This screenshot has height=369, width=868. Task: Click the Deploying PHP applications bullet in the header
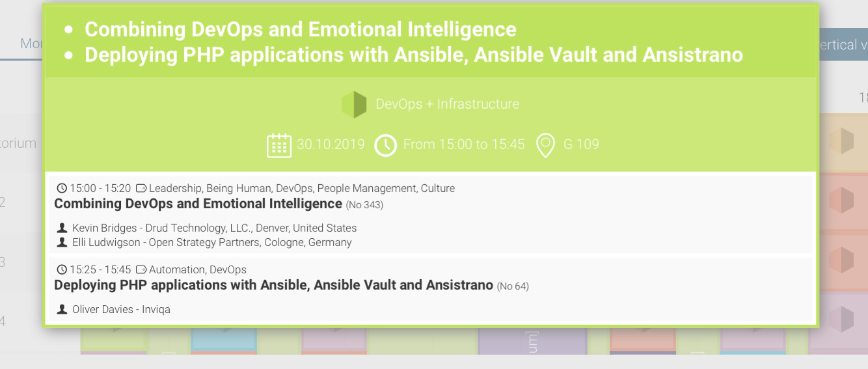[x=413, y=55]
